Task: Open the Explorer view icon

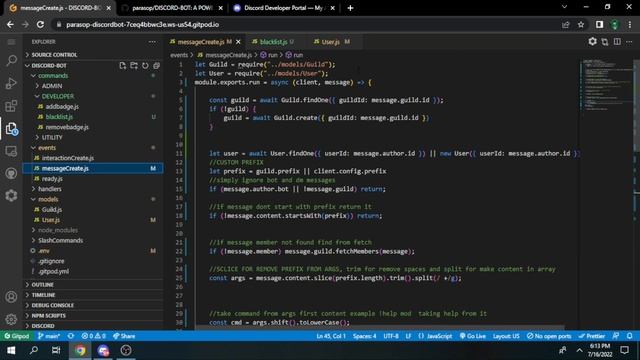Action: pos(11,129)
